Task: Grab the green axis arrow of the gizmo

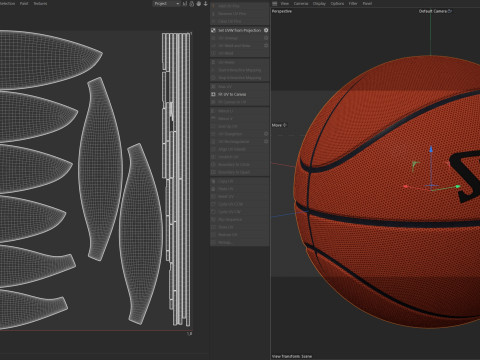Action: [x=458, y=187]
